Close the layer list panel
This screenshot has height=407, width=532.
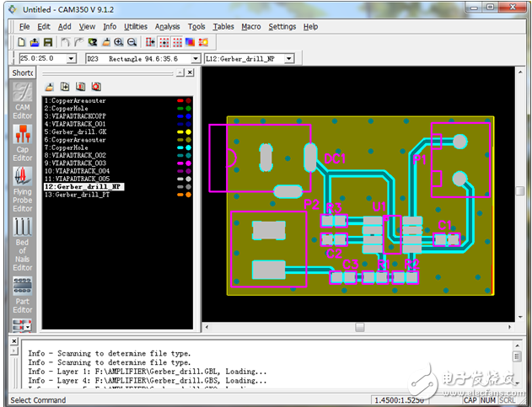click(x=191, y=73)
